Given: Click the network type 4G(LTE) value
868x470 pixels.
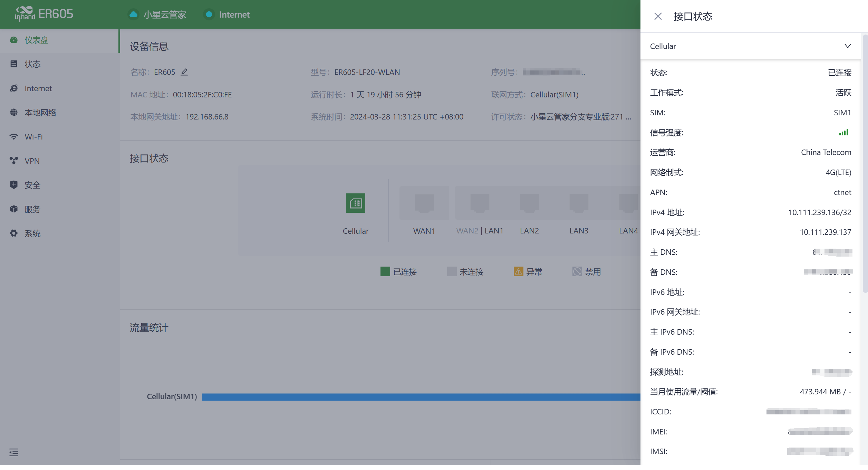Looking at the screenshot, I should click(838, 172).
